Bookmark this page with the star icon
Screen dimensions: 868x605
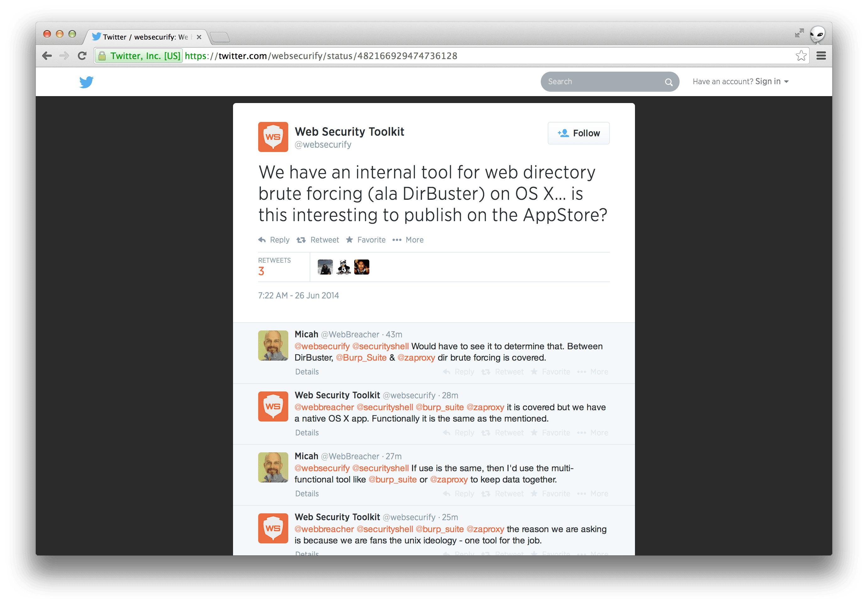pyautogui.click(x=801, y=56)
